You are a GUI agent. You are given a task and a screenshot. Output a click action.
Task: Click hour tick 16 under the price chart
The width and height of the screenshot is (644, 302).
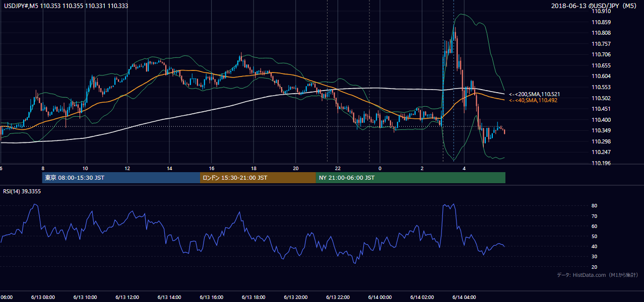[x=212, y=168]
